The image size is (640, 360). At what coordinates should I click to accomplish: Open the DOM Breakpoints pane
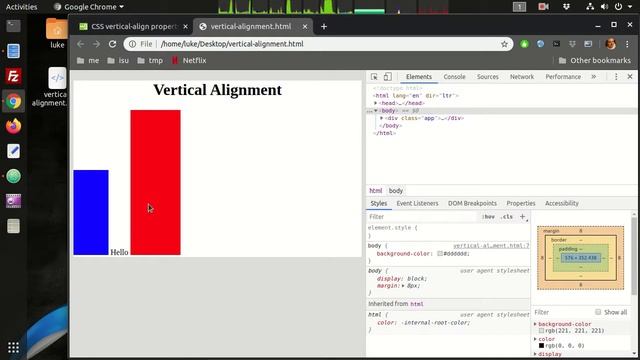472,203
